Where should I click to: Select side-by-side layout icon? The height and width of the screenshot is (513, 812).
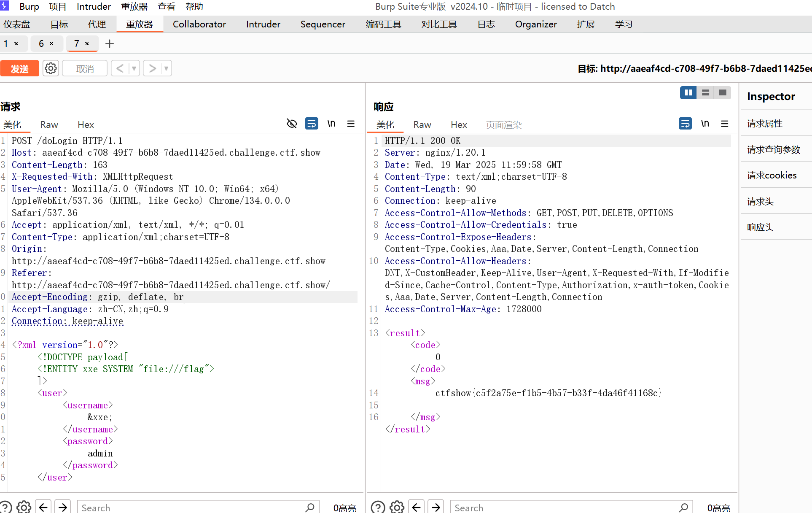[688, 92]
